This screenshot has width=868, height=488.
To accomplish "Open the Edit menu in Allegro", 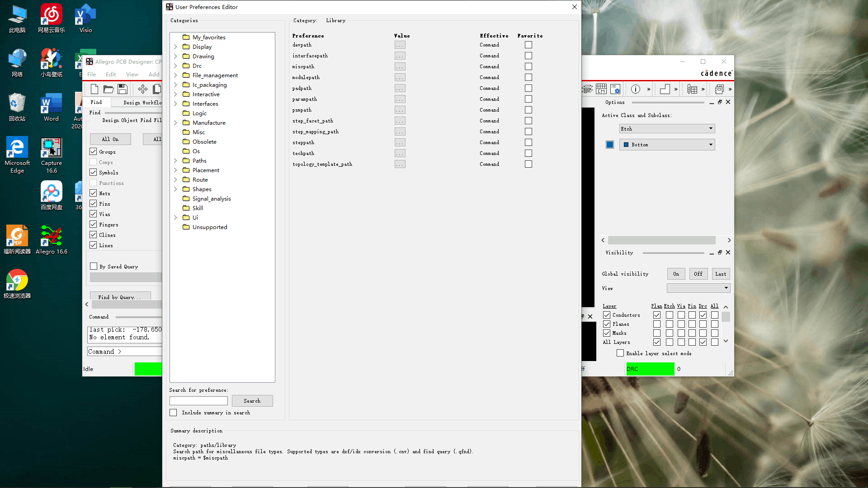I will (x=111, y=74).
